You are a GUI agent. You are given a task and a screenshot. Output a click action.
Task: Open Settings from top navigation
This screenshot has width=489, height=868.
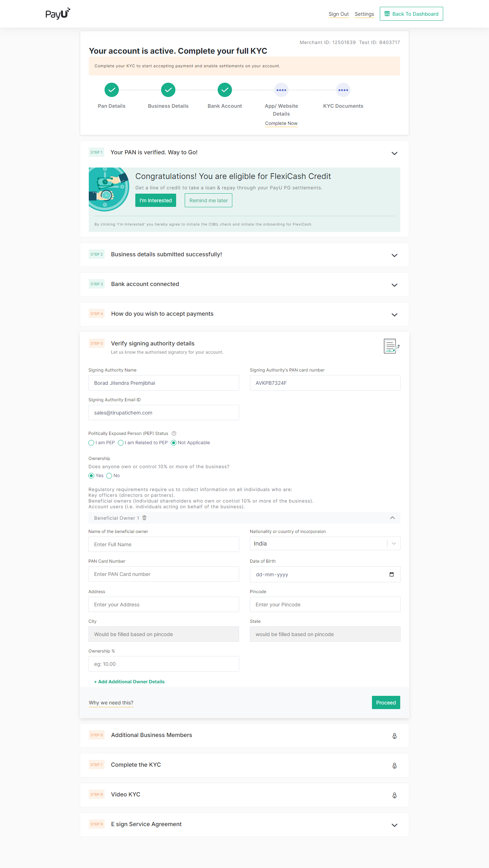[364, 14]
